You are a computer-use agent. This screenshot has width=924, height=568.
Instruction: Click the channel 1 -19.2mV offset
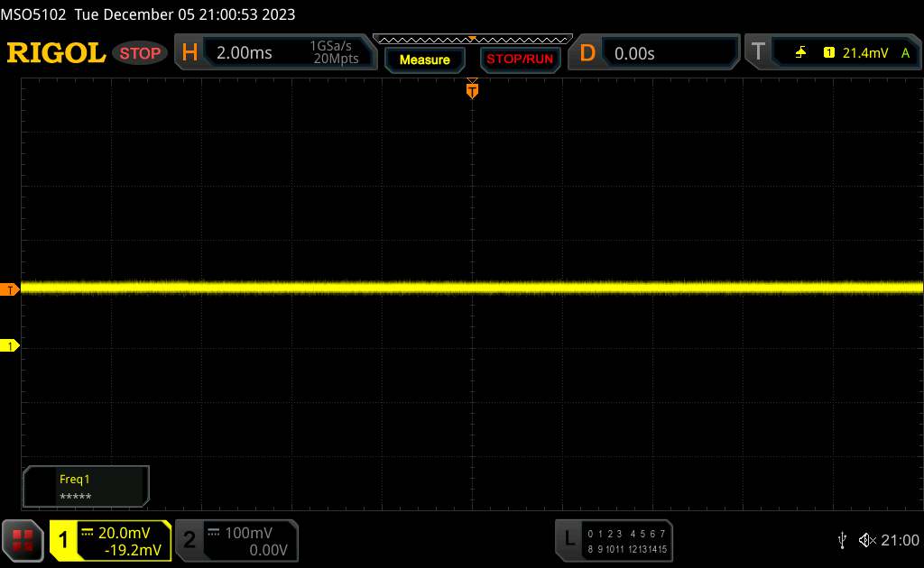pos(133,550)
